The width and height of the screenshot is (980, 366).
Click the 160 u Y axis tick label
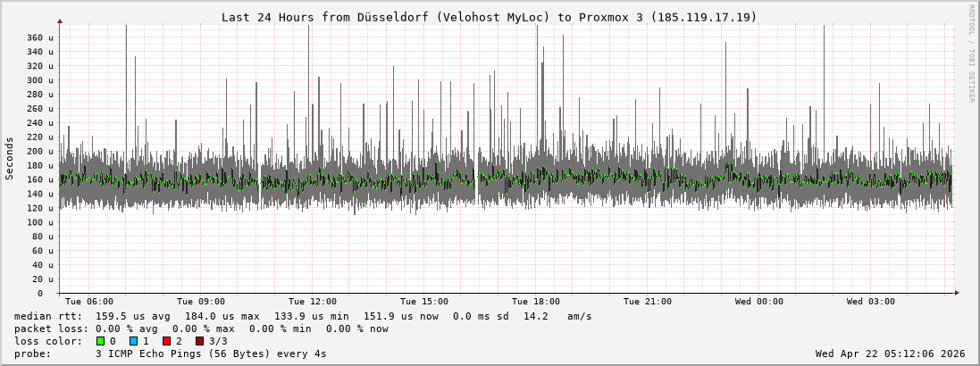point(39,179)
